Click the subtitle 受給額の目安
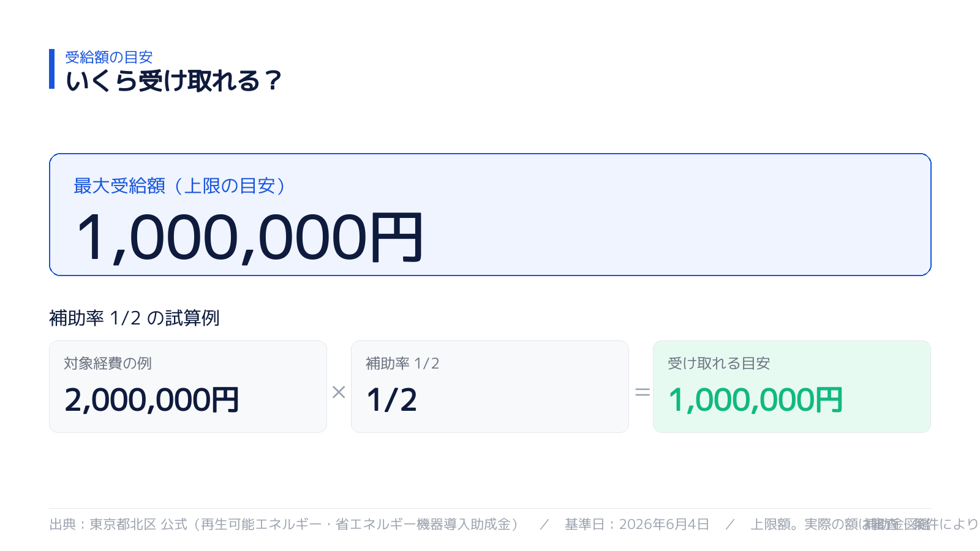 tap(108, 58)
